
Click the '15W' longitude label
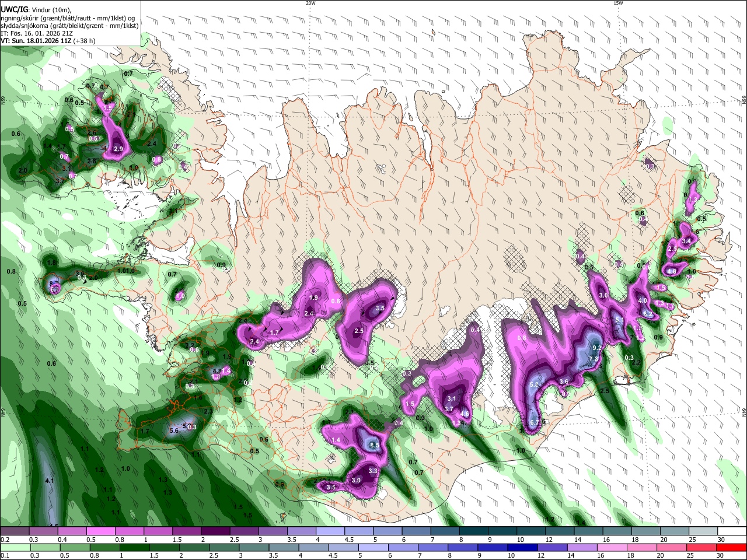coord(618,3)
